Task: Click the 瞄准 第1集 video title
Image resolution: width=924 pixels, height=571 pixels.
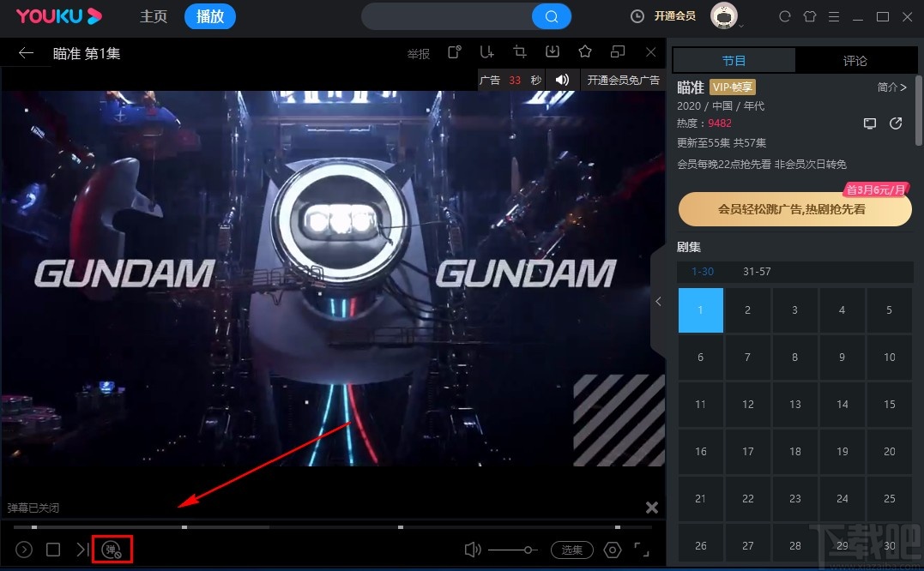Action: point(87,53)
